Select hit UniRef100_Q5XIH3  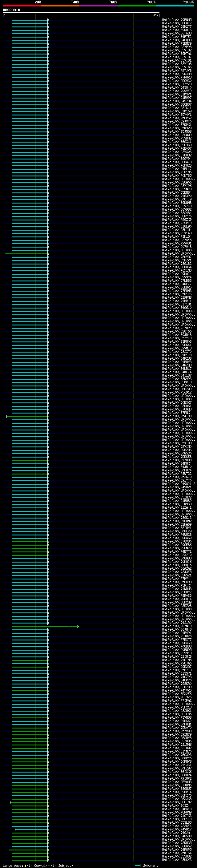pos(177,443)
